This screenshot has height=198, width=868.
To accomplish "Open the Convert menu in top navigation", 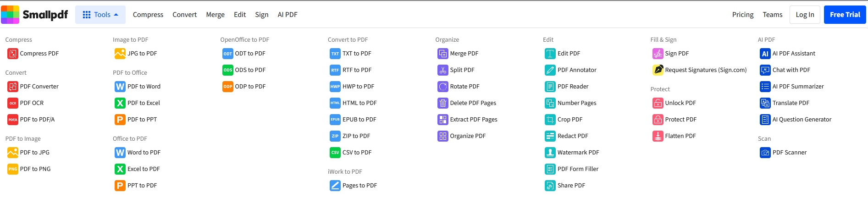I will pos(185,15).
